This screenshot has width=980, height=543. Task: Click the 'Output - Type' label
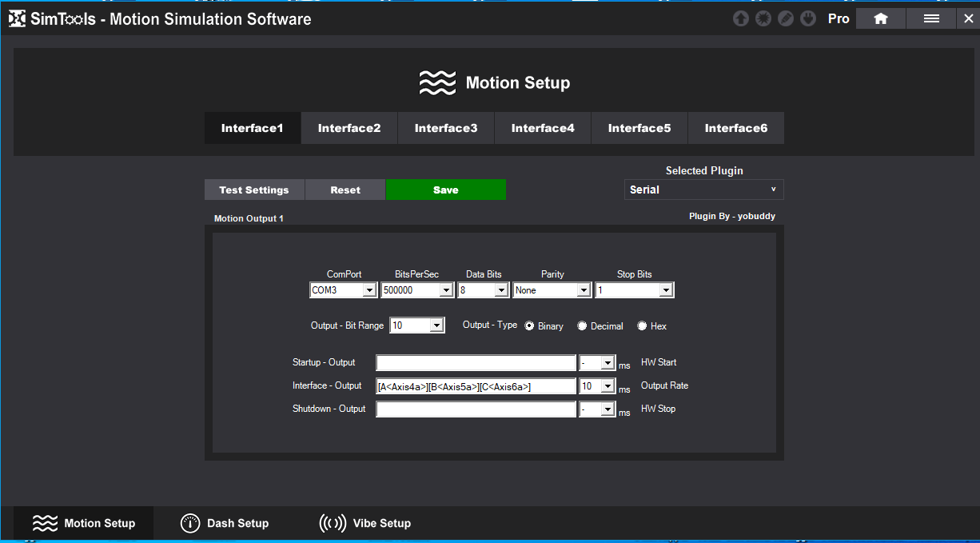490,325
